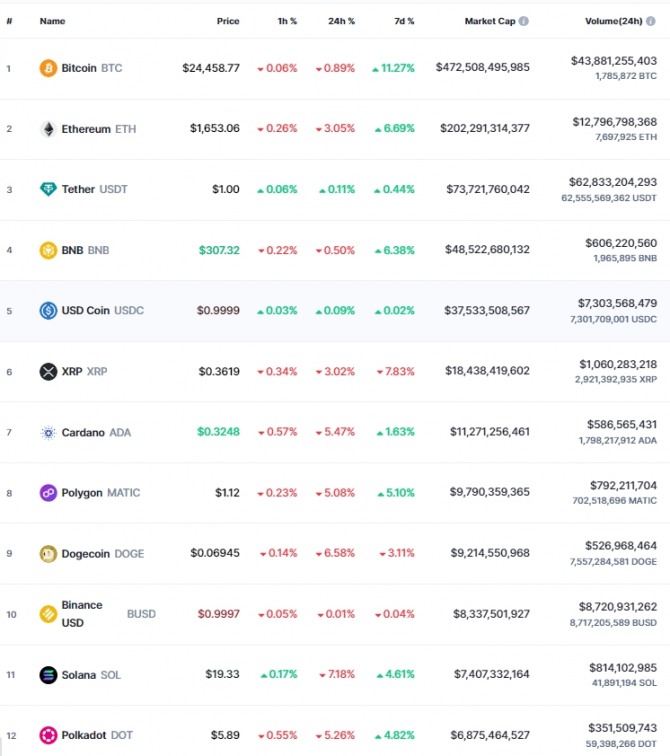Viewport: 670px width, 756px height.
Task: Click the Market Cap info icon
Action: 524,21
